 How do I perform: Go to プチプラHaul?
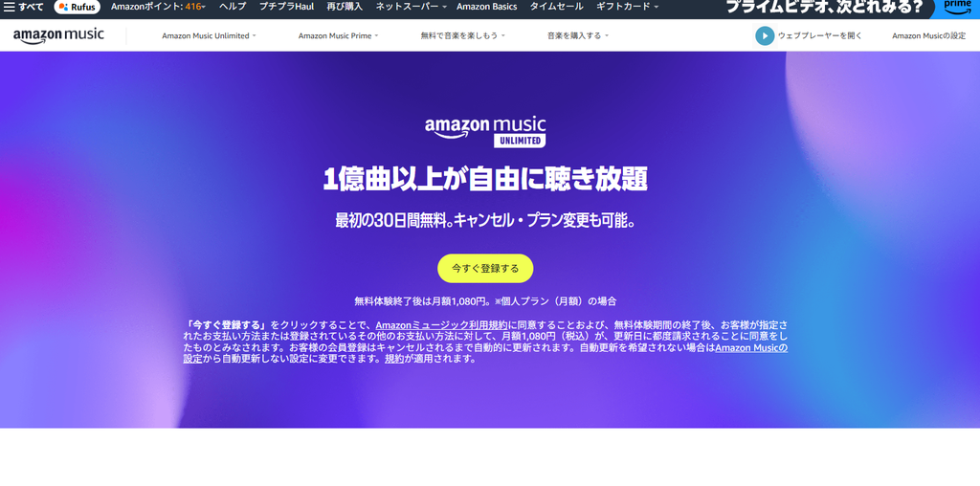pyautogui.click(x=286, y=7)
